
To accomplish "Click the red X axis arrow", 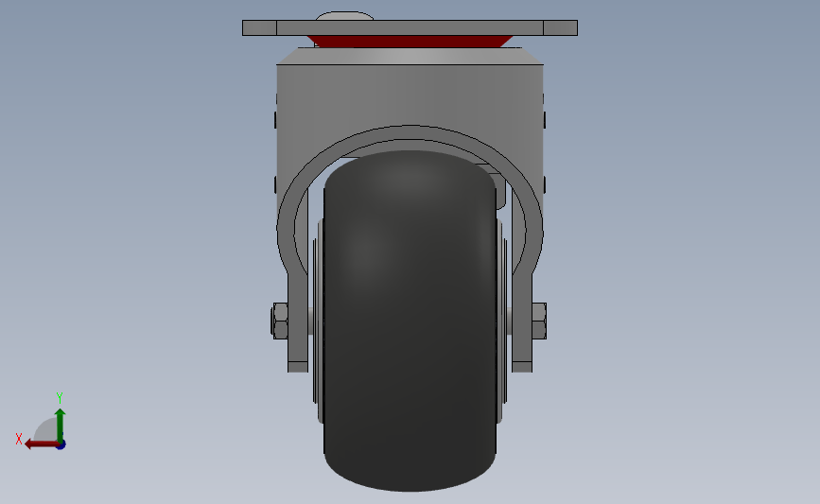I will [x=41, y=444].
